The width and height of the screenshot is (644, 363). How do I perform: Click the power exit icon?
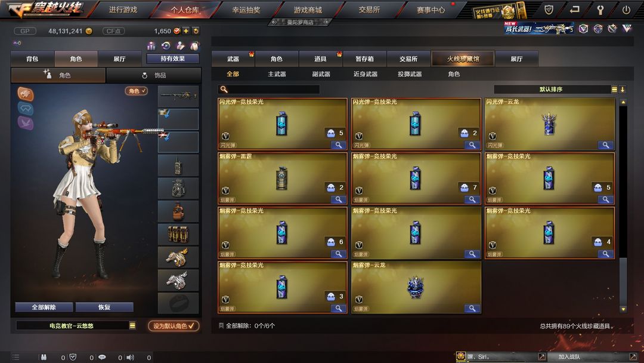pyautogui.click(x=626, y=10)
